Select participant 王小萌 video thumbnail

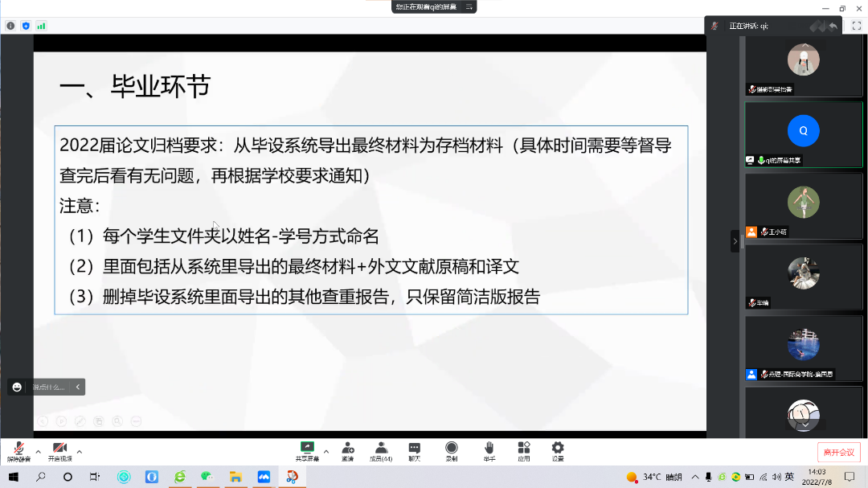(803, 204)
